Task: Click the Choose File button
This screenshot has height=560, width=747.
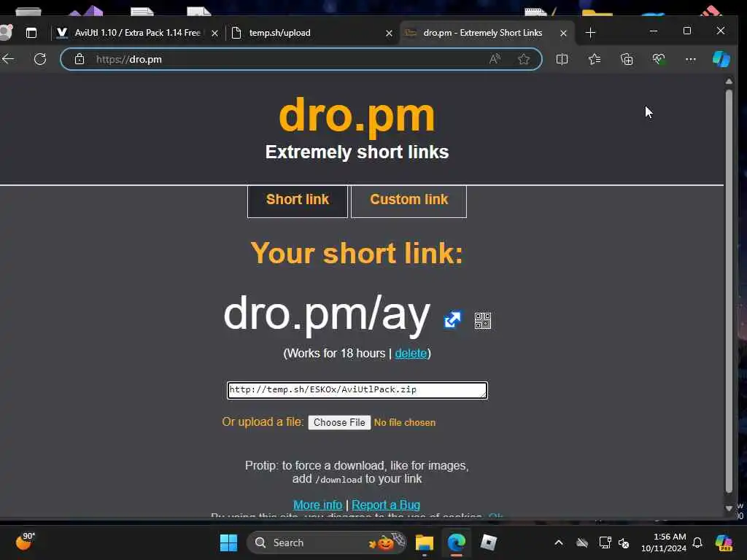Action: point(339,422)
